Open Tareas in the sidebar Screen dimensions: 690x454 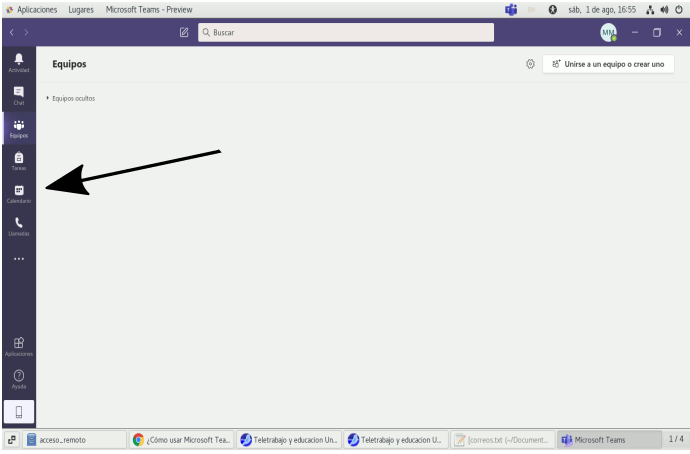tap(19, 160)
